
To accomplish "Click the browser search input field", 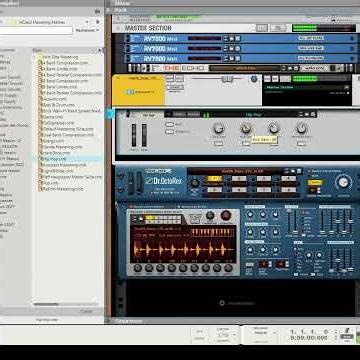I will click(36, 30).
